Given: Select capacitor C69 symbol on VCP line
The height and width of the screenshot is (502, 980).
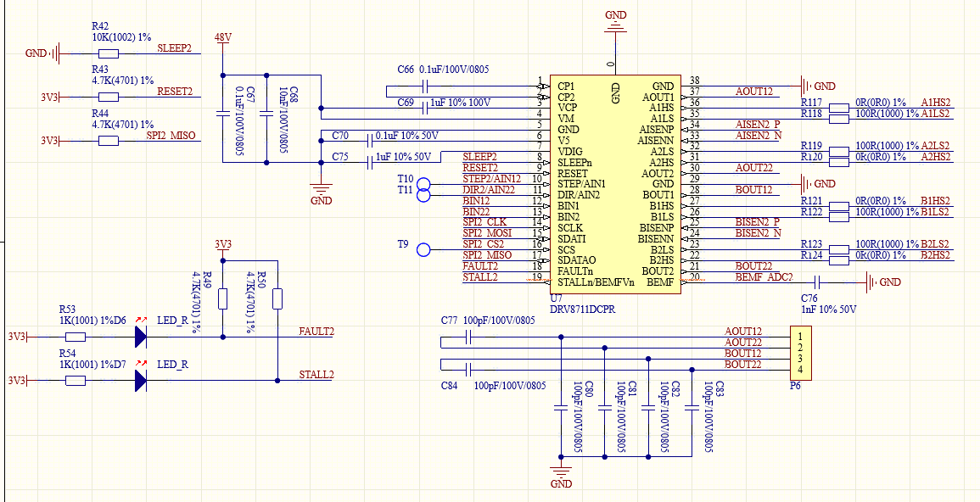Looking at the screenshot, I should (426, 109).
